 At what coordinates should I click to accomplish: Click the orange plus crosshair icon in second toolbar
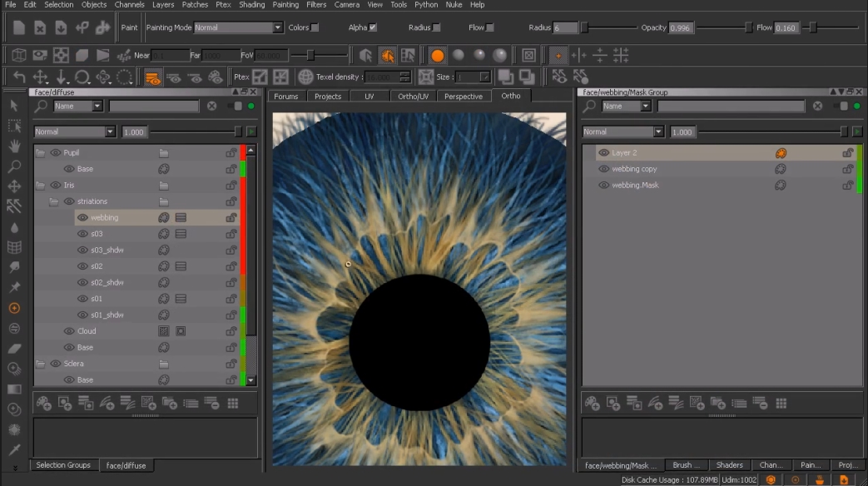[558, 56]
